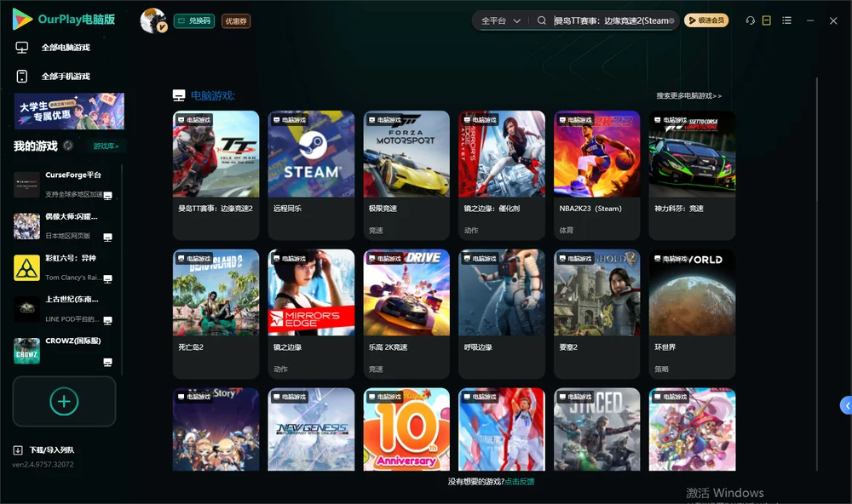Open the list menu icon in title bar

pyautogui.click(x=786, y=20)
